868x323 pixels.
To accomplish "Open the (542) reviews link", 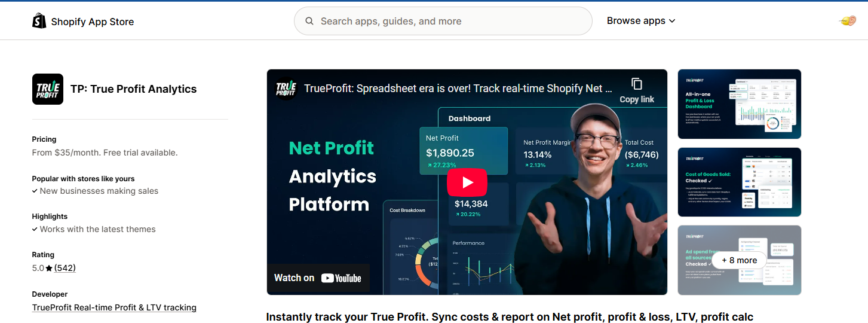I will (65, 268).
